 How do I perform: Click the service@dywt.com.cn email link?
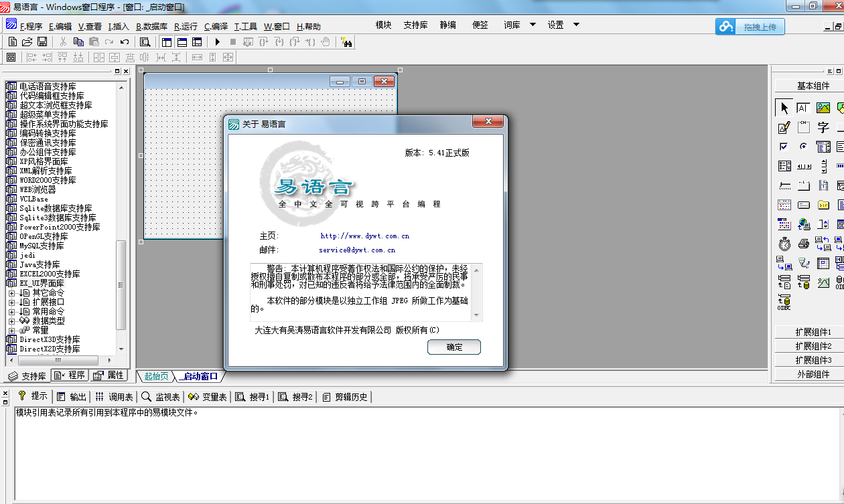pyautogui.click(x=357, y=250)
